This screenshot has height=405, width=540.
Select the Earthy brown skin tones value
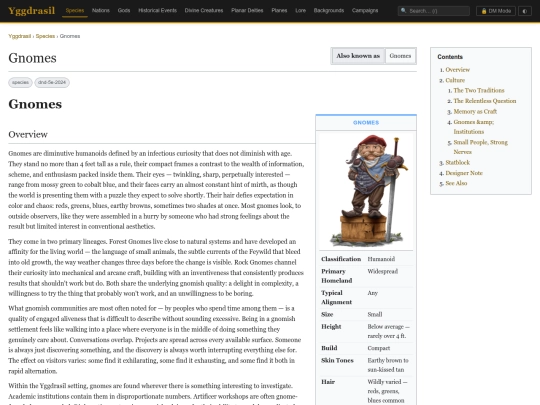tap(388, 365)
